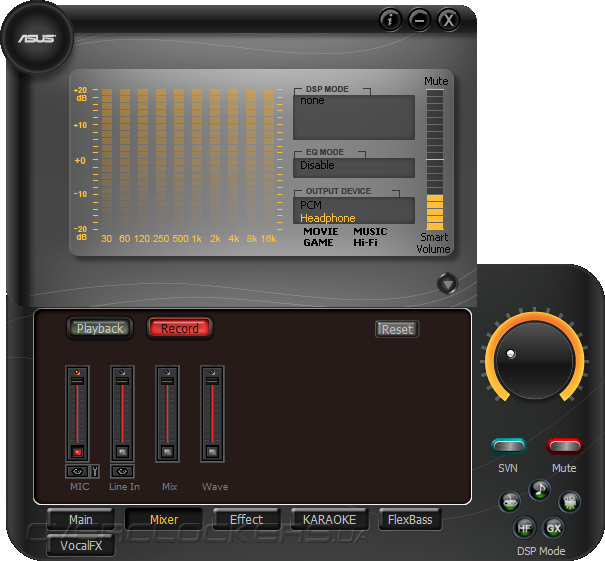Screen dimensions: 605x561
Task: Click the OUTPUT DEVICE Headphone display
Action: pyautogui.click(x=328, y=218)
